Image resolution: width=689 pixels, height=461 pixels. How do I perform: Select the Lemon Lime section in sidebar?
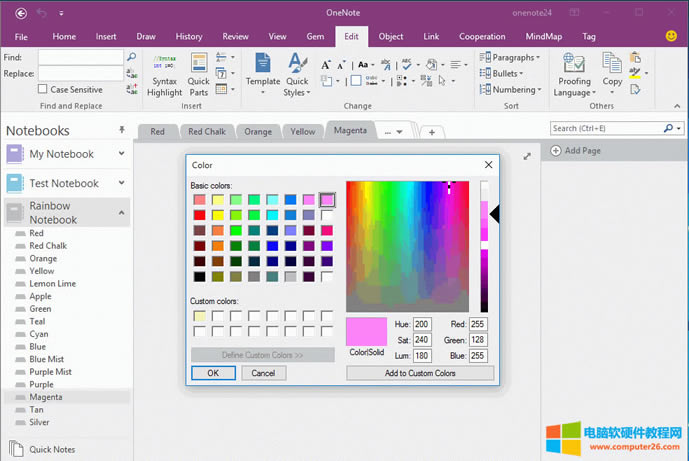coord(52,284)
